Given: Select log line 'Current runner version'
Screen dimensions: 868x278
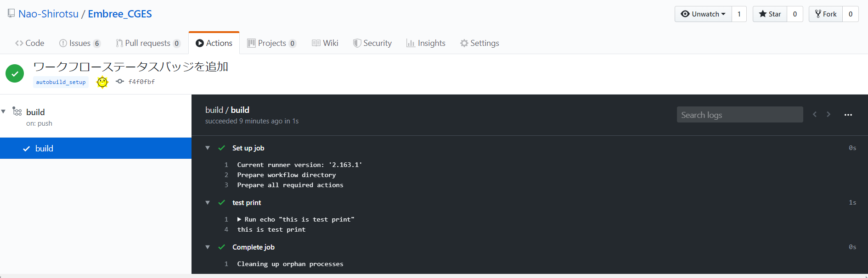Looking at the screenshot, I should pos(299,165).
